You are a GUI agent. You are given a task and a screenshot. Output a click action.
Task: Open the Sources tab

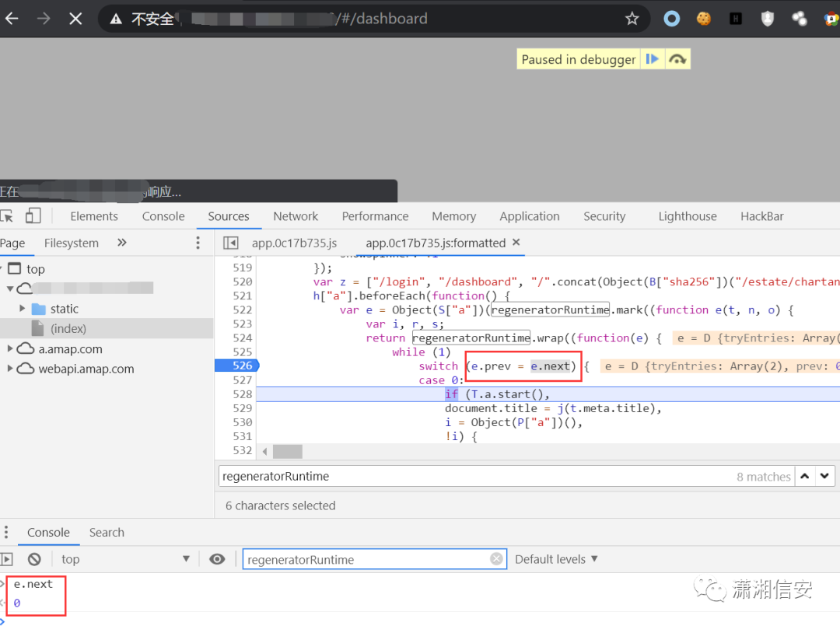[x=228, y=216]
